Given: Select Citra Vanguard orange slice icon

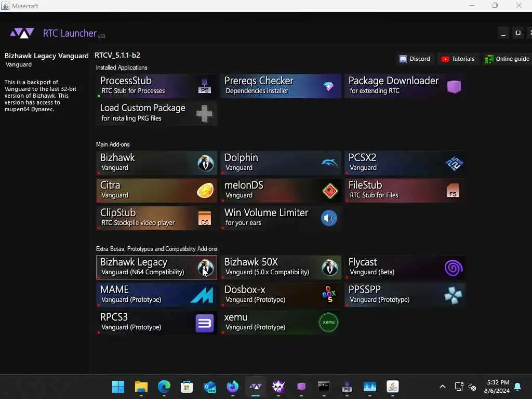Looking at the screenshot, I should [x=205, y=190].
